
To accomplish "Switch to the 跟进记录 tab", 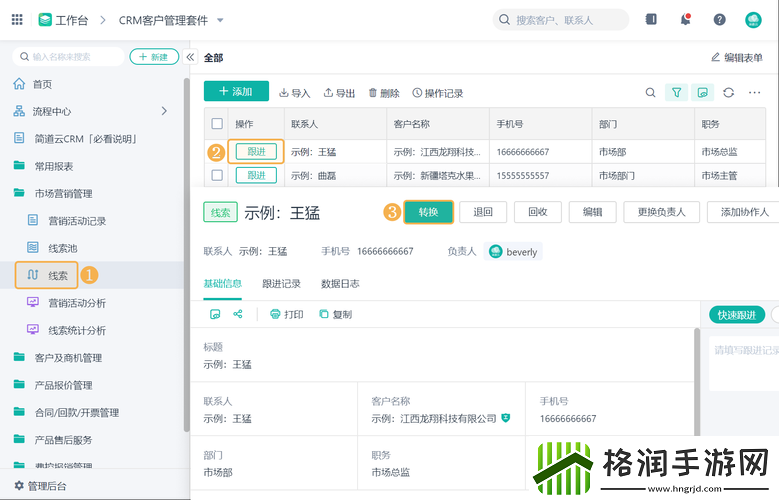I will pyautogui.click(x=281, y=283).
